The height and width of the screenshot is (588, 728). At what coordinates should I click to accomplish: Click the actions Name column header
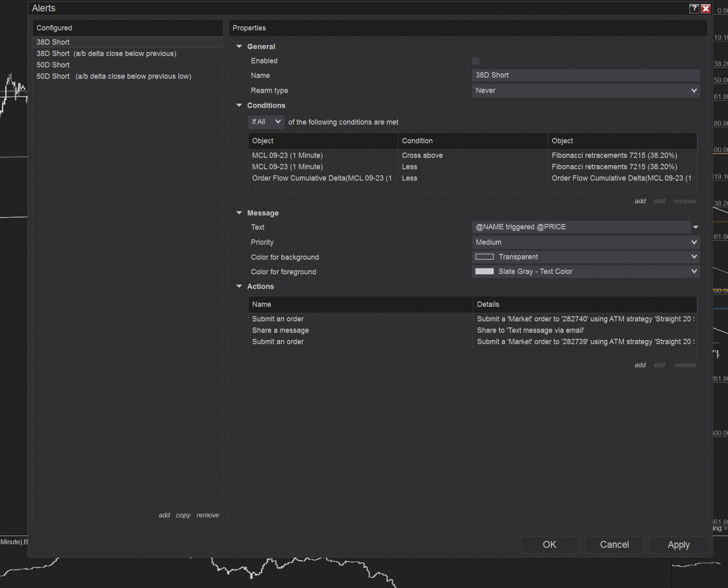(360, 304)
